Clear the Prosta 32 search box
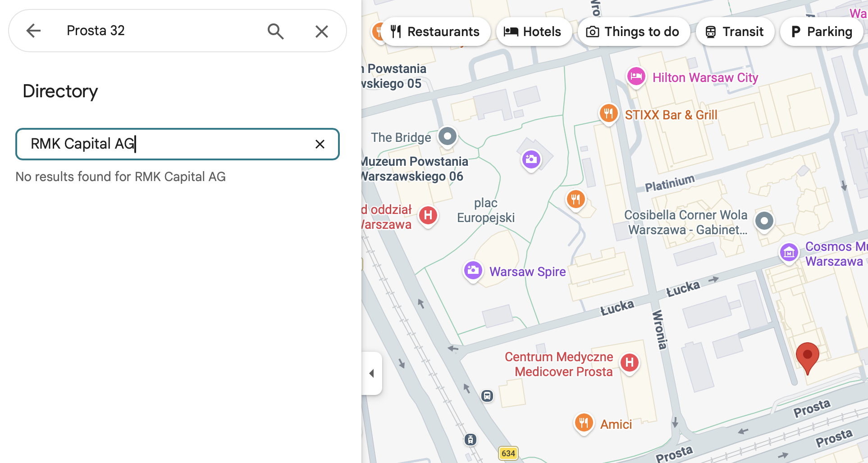The height and width of the screenshot is (463, 868). pyautogui.click(x=321, y=31)
